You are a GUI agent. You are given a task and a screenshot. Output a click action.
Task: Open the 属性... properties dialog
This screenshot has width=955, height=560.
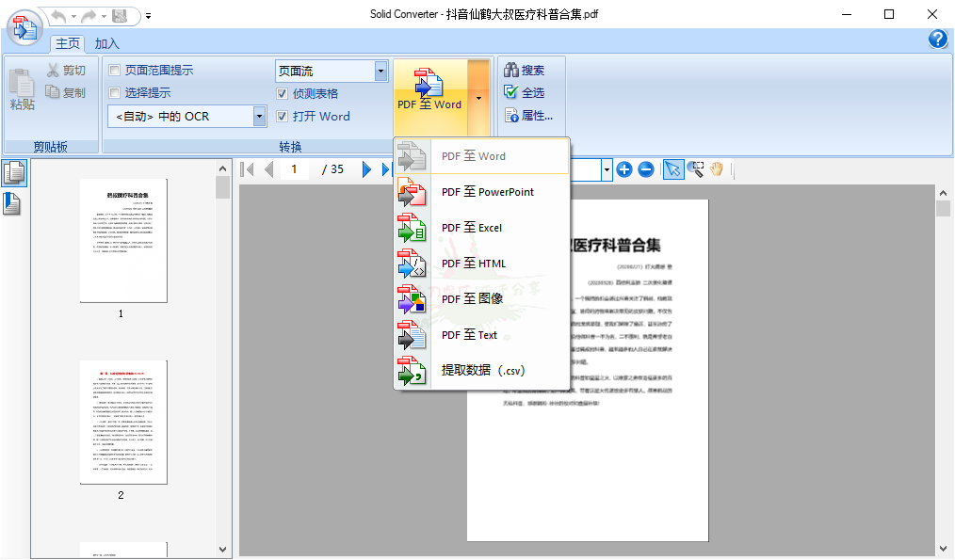528,115
